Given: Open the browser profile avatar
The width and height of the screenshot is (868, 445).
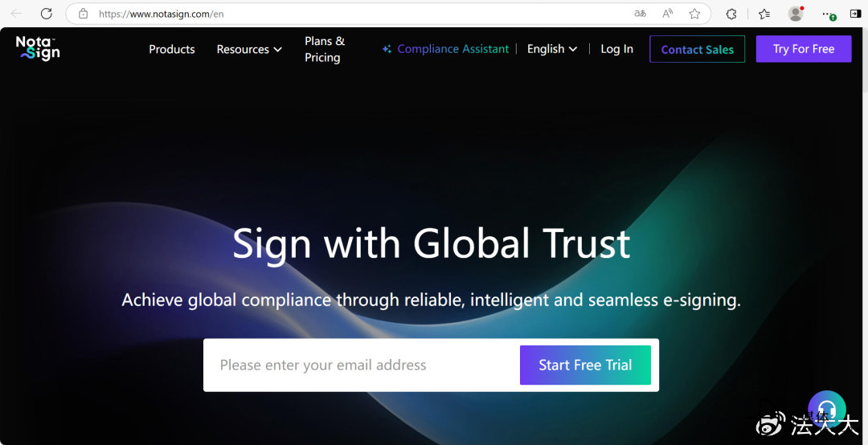Looking at the screenshot, I should point(796,14).
